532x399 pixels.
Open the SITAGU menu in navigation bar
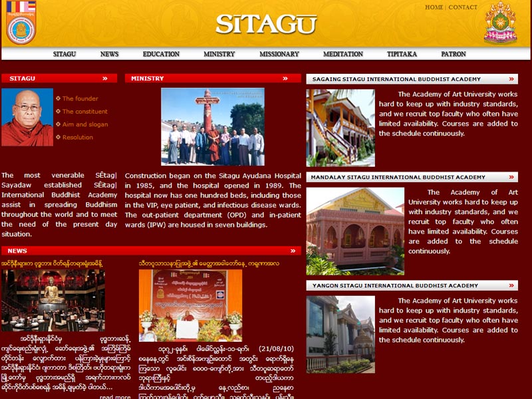65,54
